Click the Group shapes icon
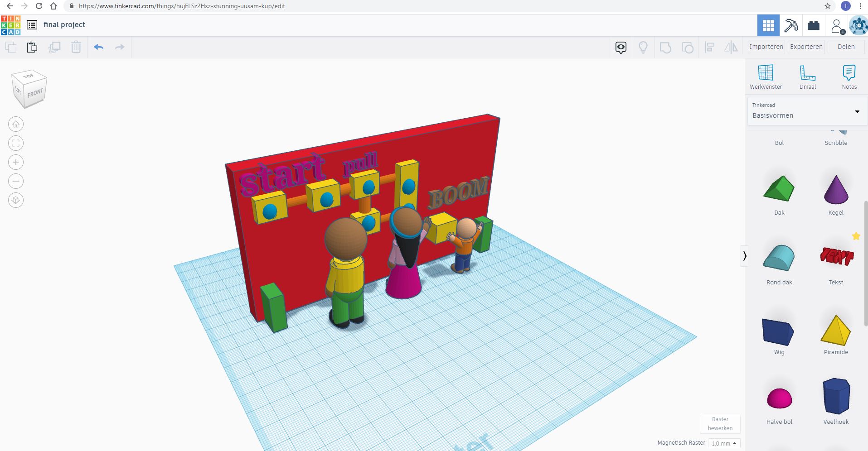This screenshot has height=451, width=868. coord(665,47)
